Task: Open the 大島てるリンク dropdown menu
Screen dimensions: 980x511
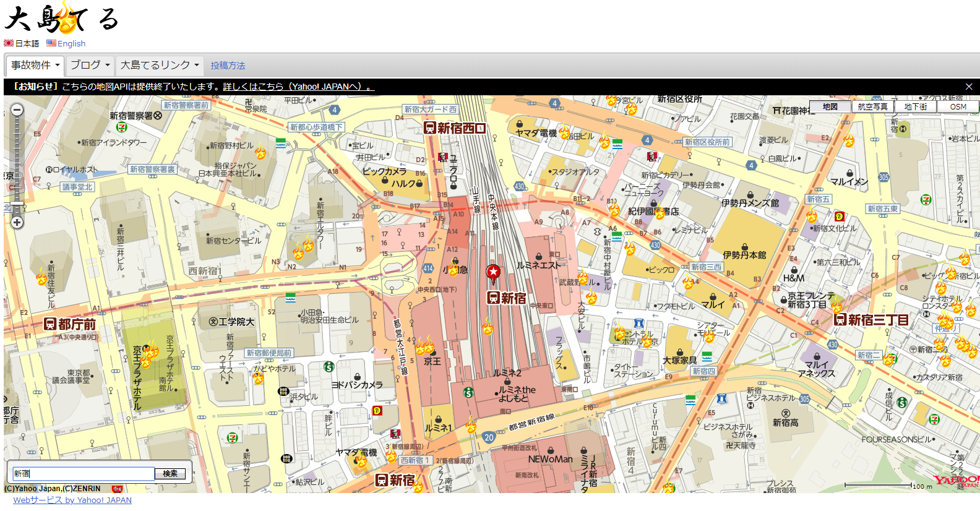Action: point(160,65)
